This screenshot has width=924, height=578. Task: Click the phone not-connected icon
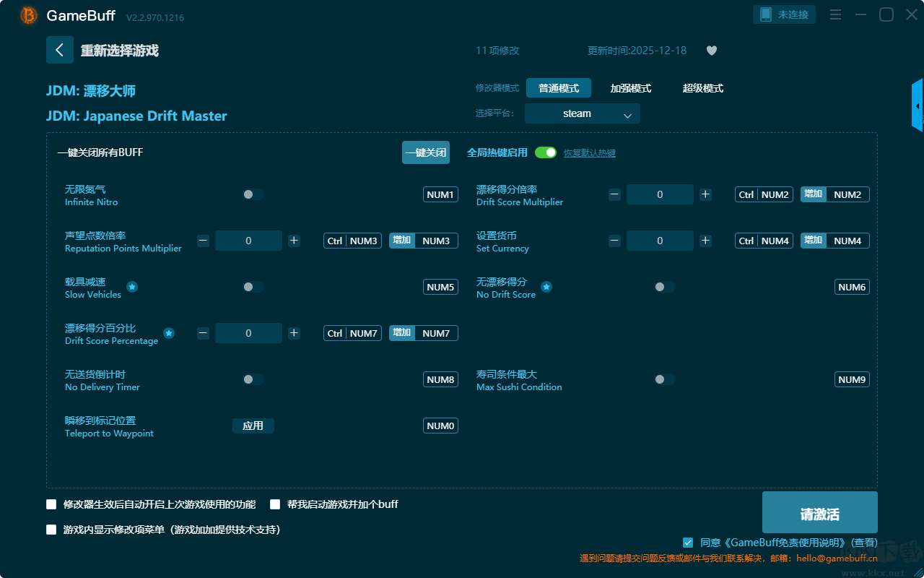(x=766, y=14)
